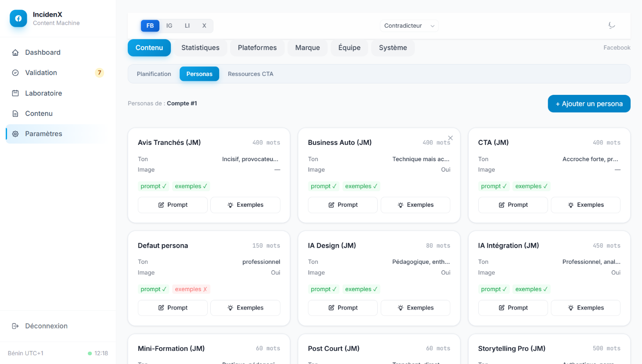Image resolution: width=642 pixels, height=364 pixels.
Task: Edit the prompt for Defaut persona
Action: 173,308
